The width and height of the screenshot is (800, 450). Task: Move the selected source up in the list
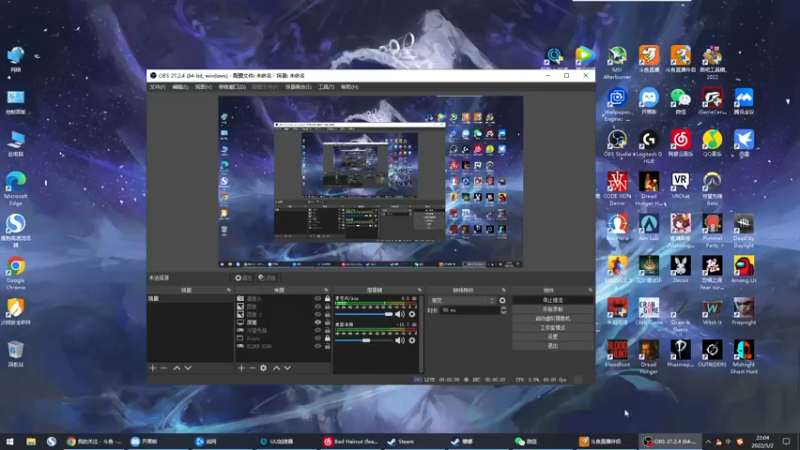click(x=276, y=368)
